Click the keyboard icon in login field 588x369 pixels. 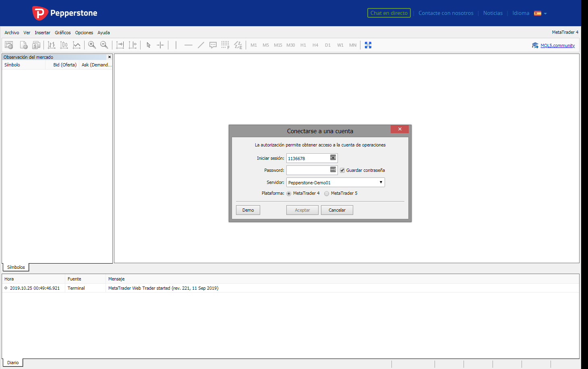333,157
